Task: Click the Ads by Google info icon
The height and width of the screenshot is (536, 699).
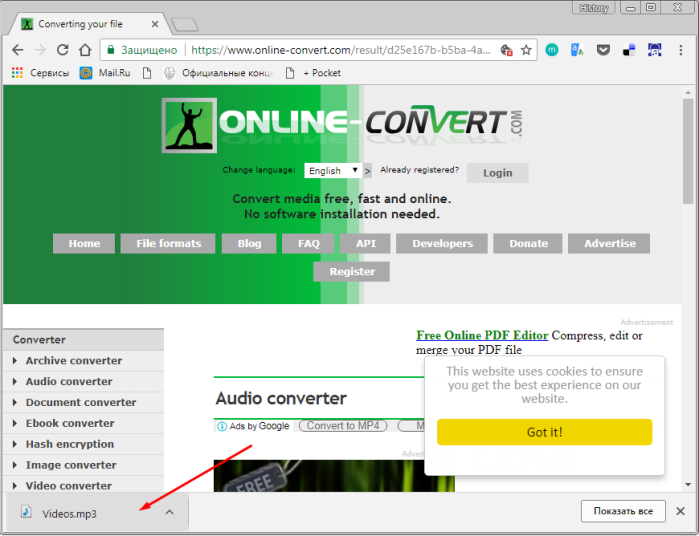Action: (222, 426)
